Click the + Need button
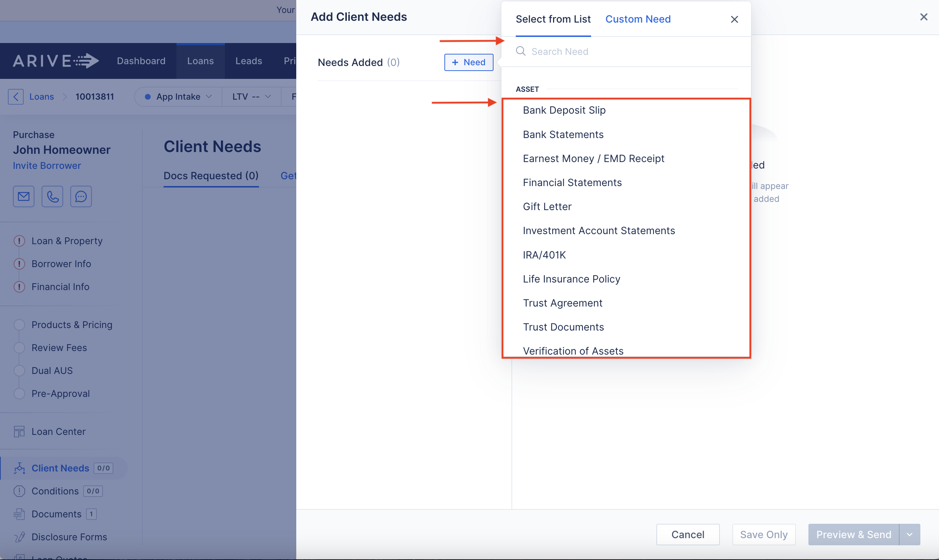 click(x=468, y=62)
